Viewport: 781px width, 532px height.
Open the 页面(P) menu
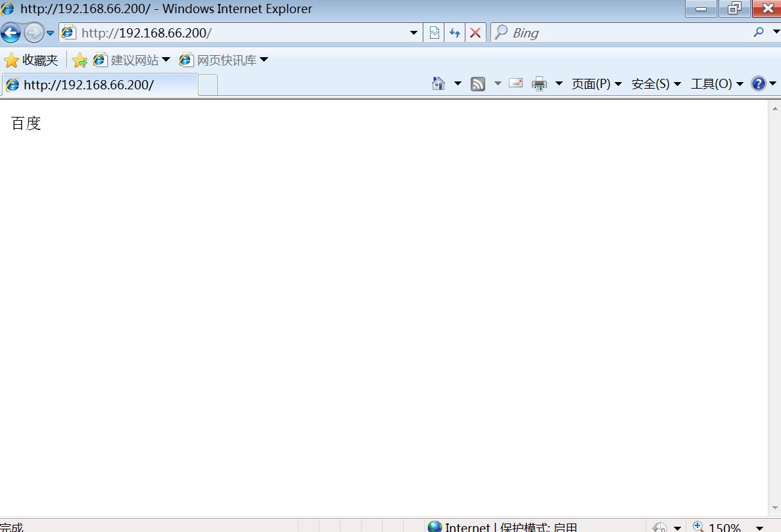(x=597, y=83)
